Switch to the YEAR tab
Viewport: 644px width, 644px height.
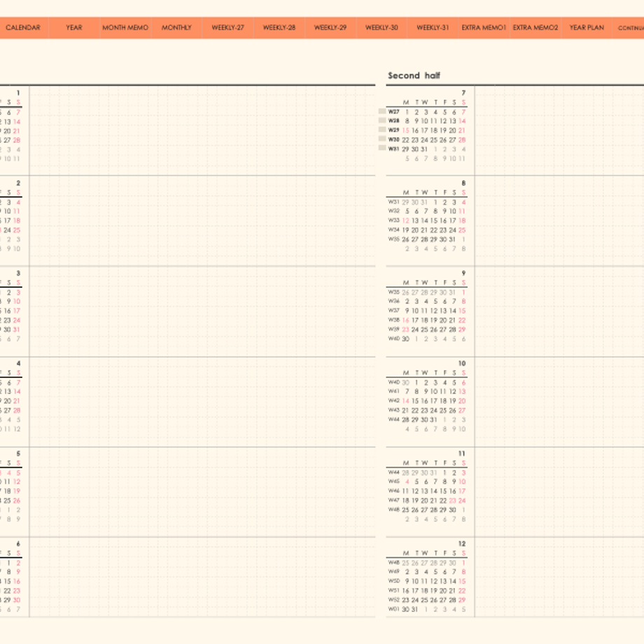coord(74,27)
